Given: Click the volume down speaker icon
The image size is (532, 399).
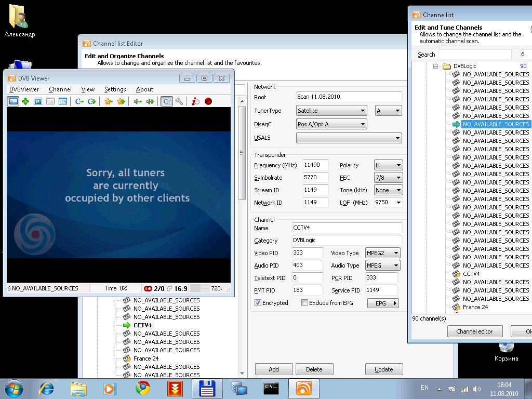Looking at the screenshot, I should (x=138, y=102).
